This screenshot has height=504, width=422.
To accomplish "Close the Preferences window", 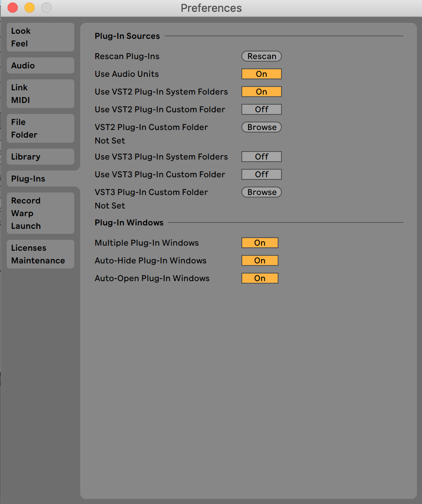I will coord(13,8).
